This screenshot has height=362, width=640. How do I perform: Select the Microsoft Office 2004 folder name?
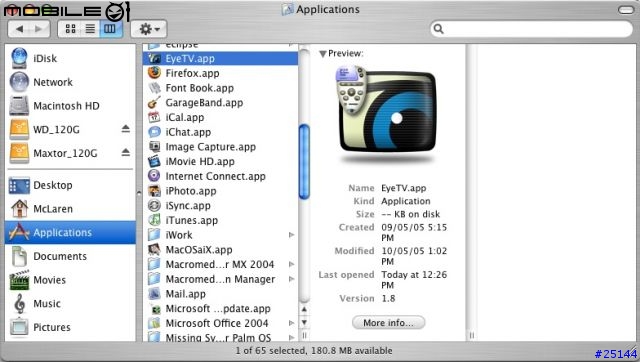(x=217, y=323)
